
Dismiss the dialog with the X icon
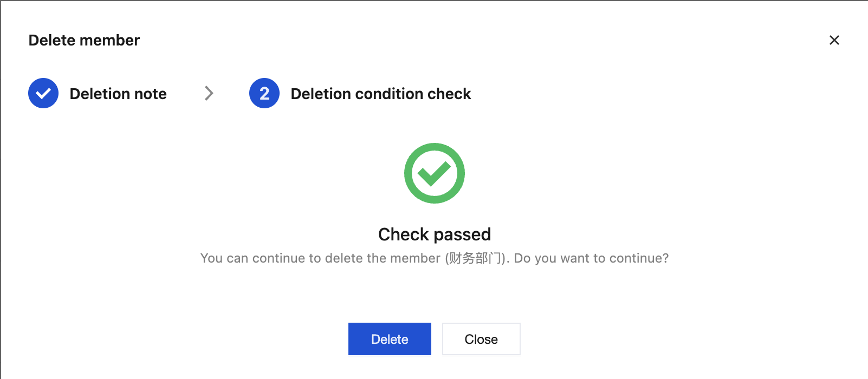[834, 40]
